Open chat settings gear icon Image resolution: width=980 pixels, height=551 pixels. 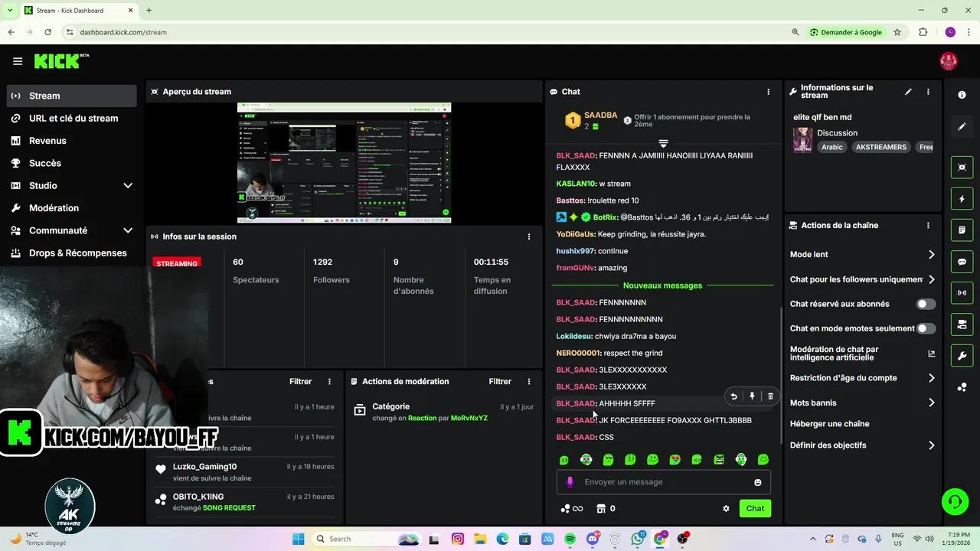pyautogui.click(x=726, y=508)
